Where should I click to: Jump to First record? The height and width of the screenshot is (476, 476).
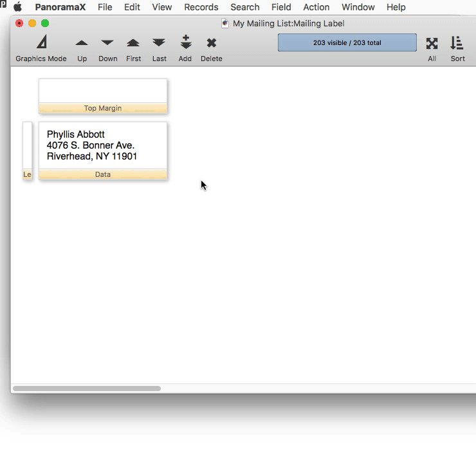(x=133, y=43)
